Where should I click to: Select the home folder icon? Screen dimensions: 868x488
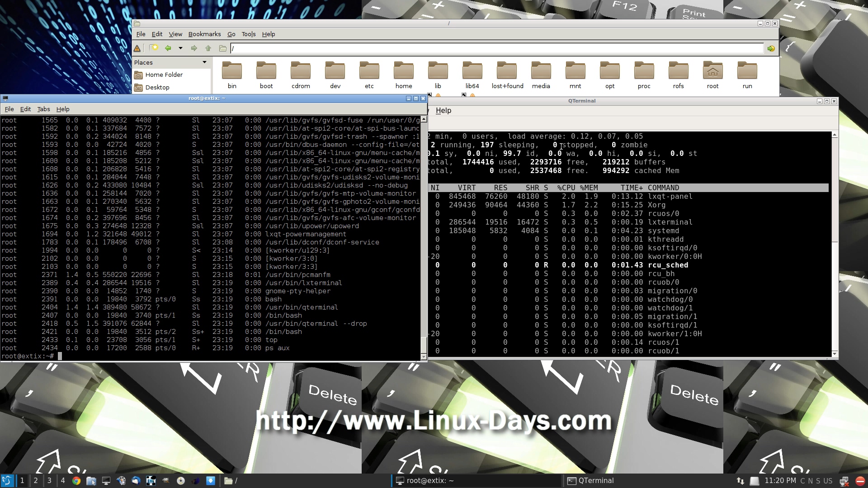404,75
